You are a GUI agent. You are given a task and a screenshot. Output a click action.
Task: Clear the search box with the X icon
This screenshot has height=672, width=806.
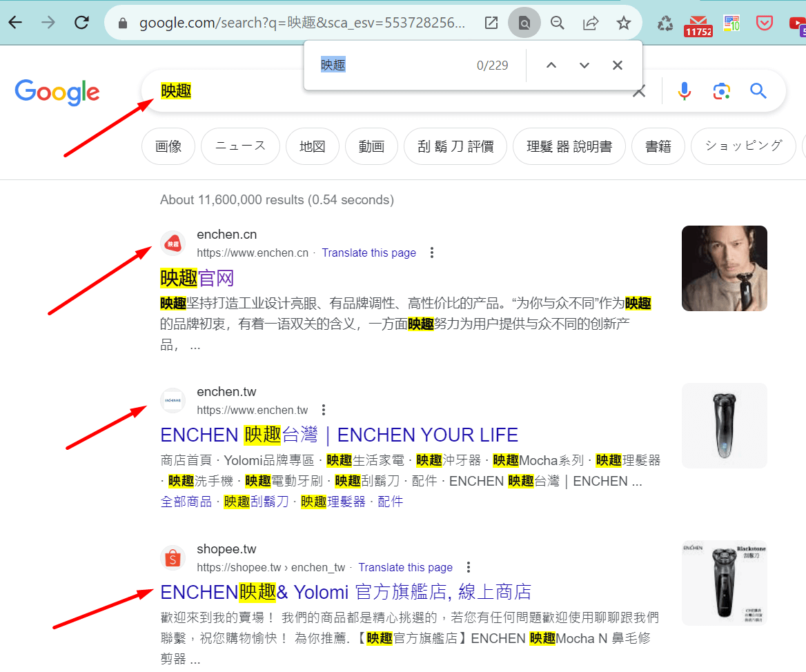click(x=638, y=90)
